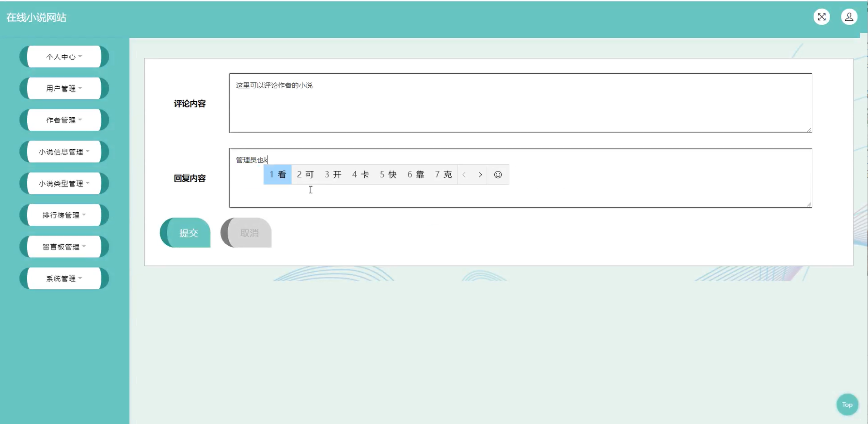Expand the 个人中心 menu
Viewport: 868px width, 424px height.
point(64,57)
